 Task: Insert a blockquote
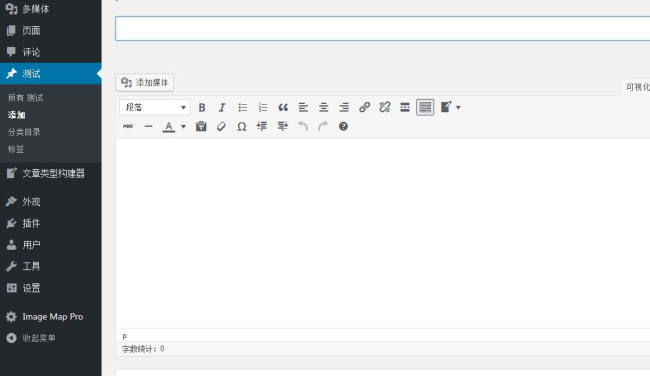(x=283, y=107)
